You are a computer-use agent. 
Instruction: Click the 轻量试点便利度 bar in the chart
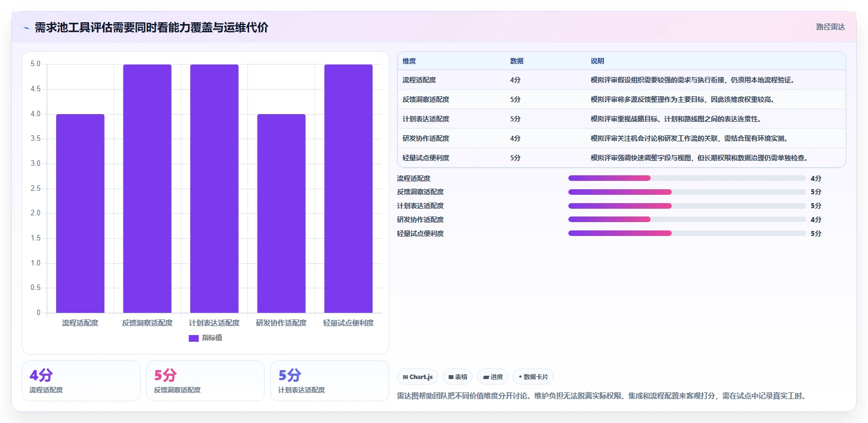pyautogui.click(x=348, y=189)
